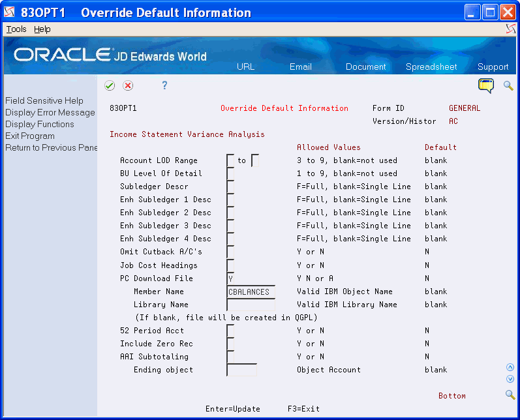Click Income Statement Variance Analysis heading
Screen dimensions: 520x420
coord(187,134)
